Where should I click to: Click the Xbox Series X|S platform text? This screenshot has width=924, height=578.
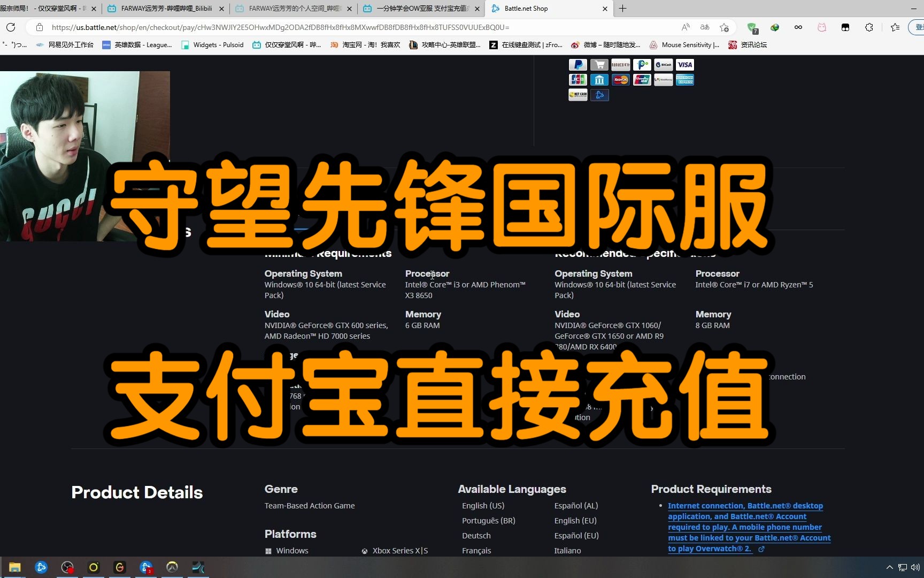coord(400,551)
